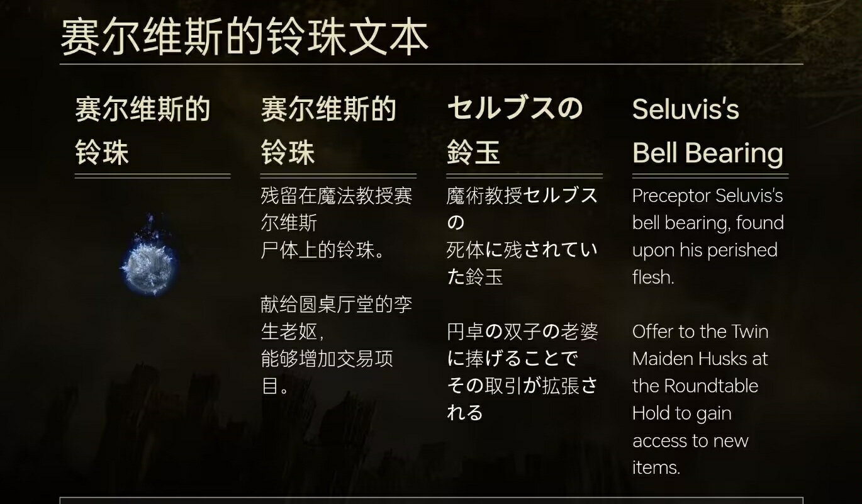Click the Japanese heading セルブスの鈴玉
The height and width of the screenshot is (504, 862).
[515, 131]
